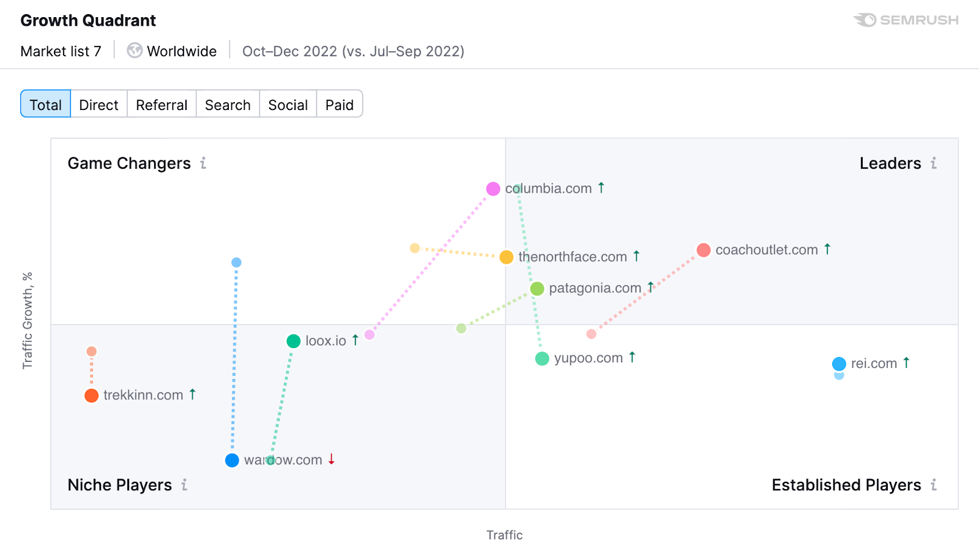Switch to the Search tab
979x560 pixels.
click(x=228, y=104)
